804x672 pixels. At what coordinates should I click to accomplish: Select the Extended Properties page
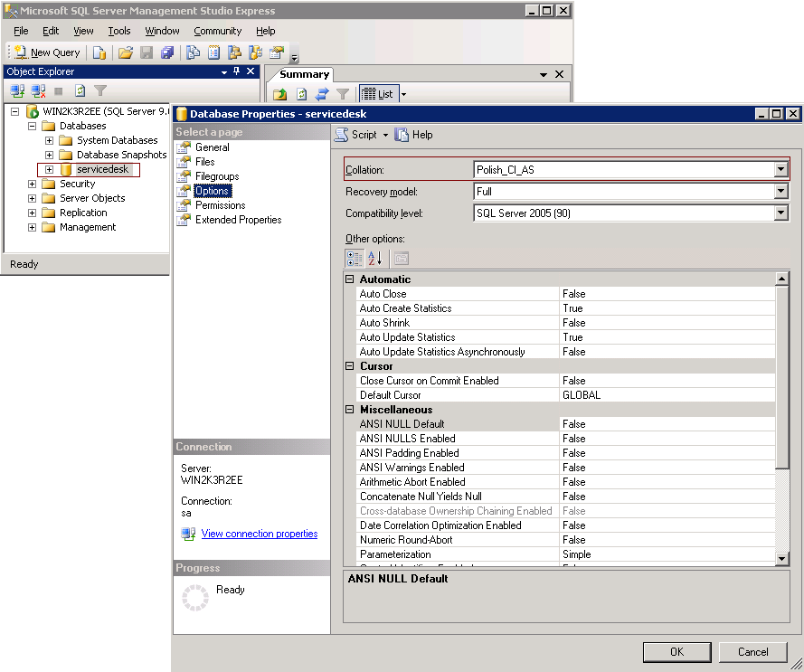[x=238, y=220]
